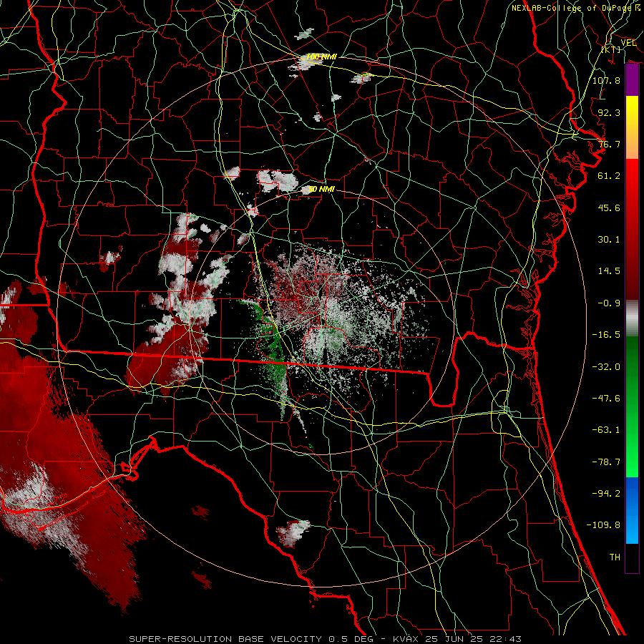Click the 45.6 legend value
This screenshot has height=644, width=644.
[609, 208]
